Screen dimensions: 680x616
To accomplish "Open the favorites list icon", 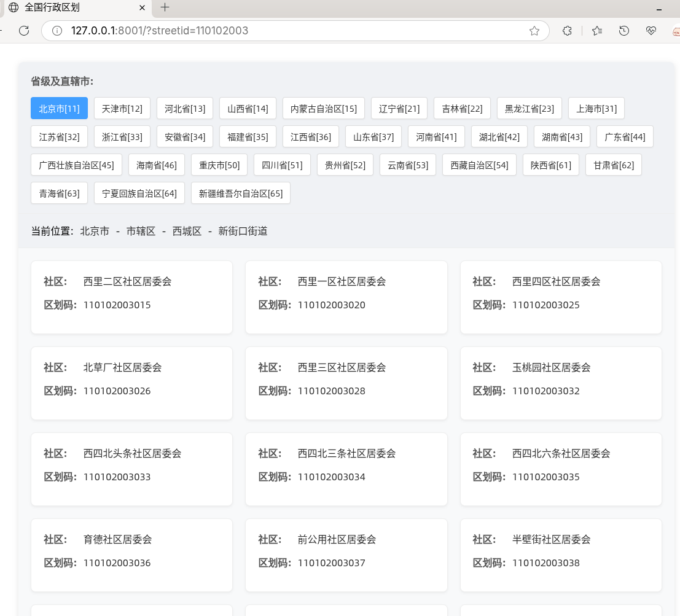I will pyautogui.click(x=596, y=31).
